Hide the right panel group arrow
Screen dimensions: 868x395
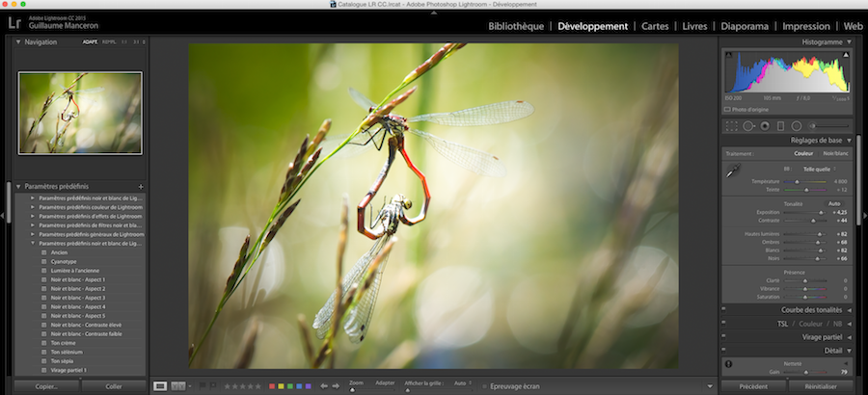click(x=865, y=215)
